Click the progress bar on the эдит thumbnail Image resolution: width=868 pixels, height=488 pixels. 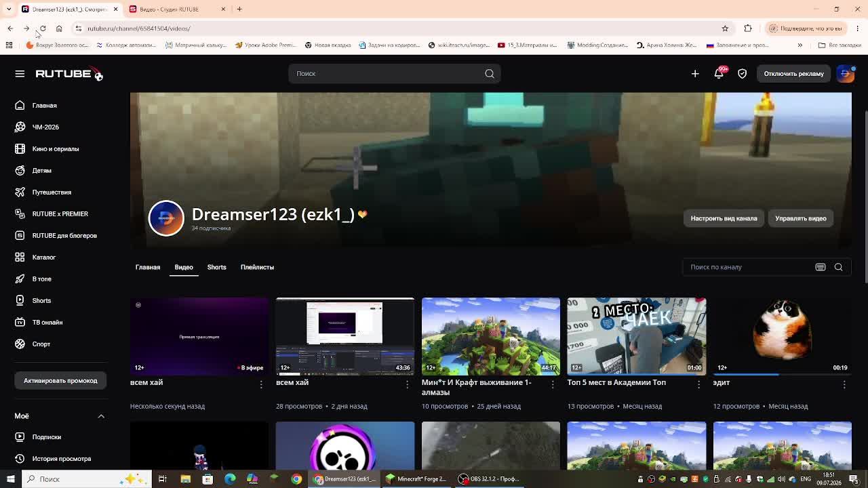click(x=782, y=374)
